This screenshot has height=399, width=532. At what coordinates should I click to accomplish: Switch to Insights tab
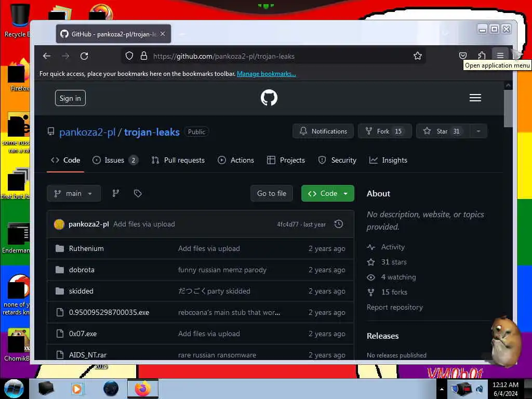click(x=388, y=160)
